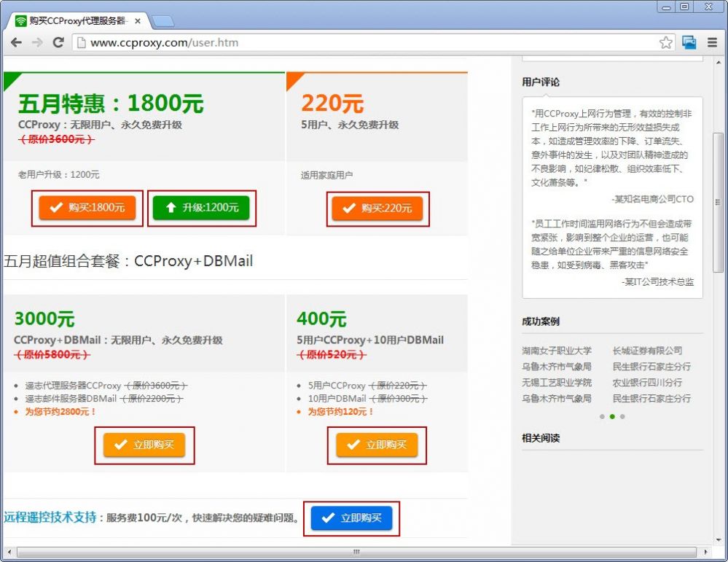Bookmark this page with the star icon

point(666,43)
